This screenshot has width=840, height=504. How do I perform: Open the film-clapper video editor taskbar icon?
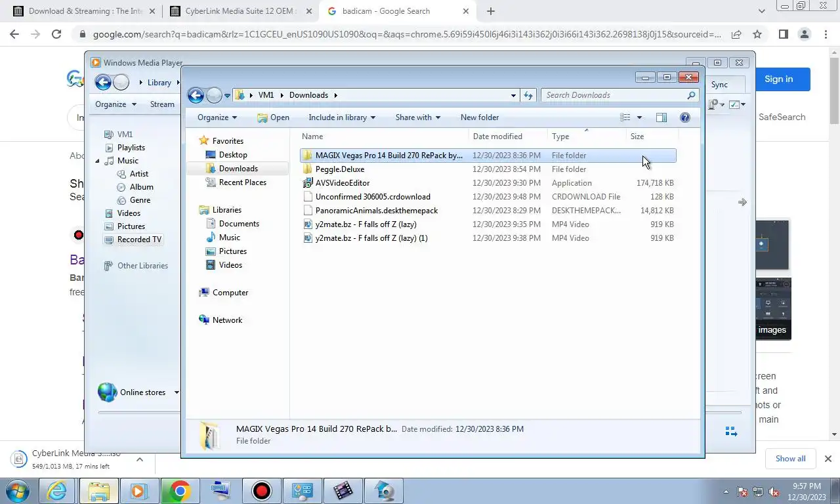click(x=343, y=491)
